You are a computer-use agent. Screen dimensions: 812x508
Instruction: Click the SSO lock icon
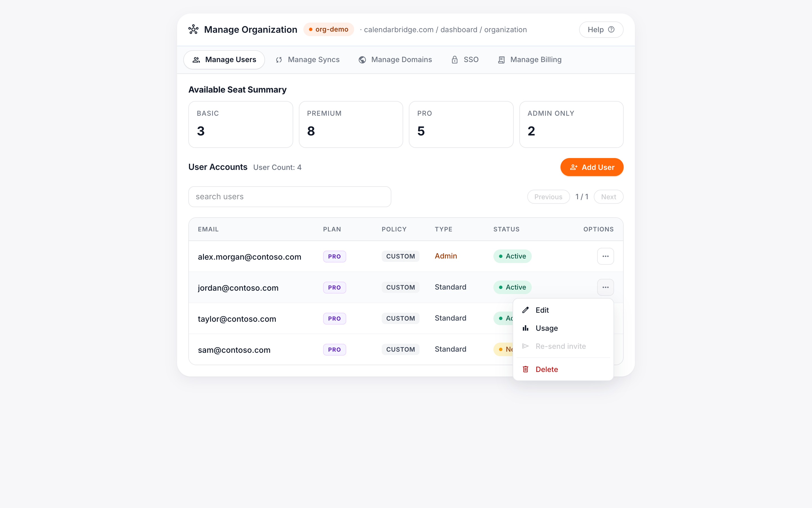point(455,60)
